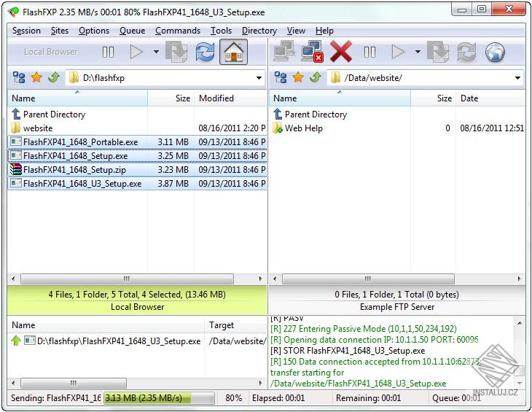This screenshot has width=532, height=412.
Task: Sort remote files by Size column
Action: click(x=434, y=98)
